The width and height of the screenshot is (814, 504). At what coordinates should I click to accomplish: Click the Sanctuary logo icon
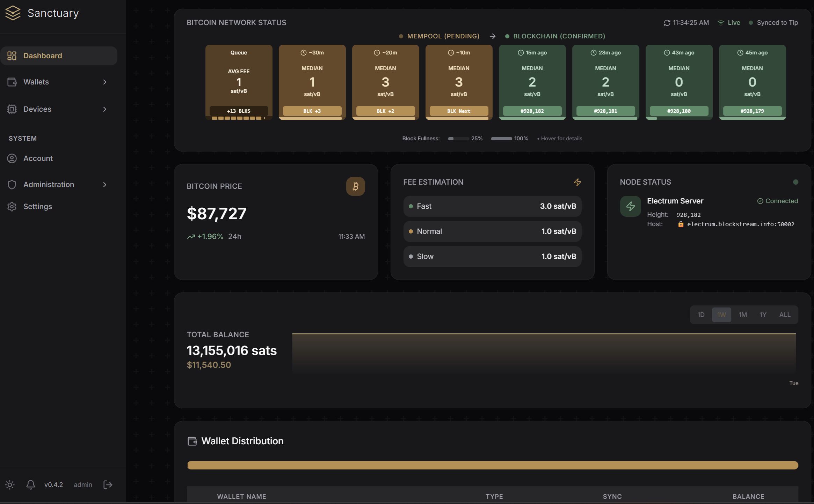click(13, 13)
